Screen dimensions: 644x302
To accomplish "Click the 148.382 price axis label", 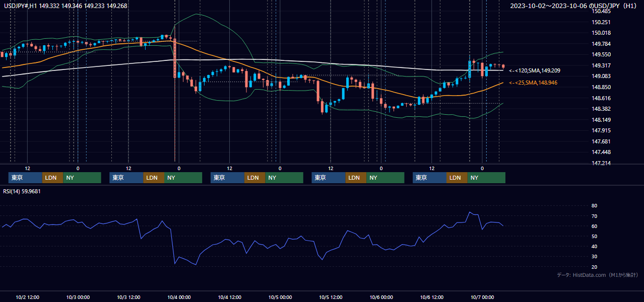I will point(602,109).
